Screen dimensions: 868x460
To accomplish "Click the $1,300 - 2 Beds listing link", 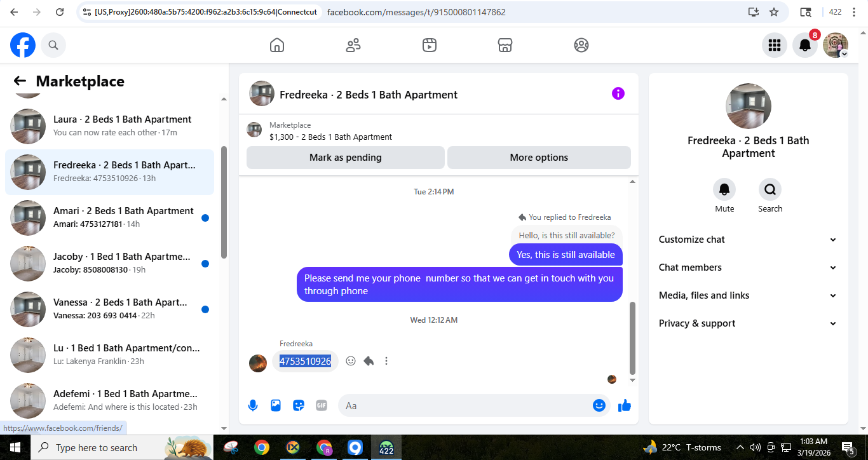I will coord(330,137).
